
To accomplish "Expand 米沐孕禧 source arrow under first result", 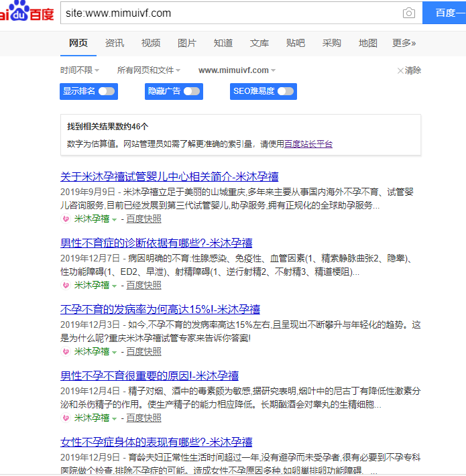I will (x=114, y=219).
